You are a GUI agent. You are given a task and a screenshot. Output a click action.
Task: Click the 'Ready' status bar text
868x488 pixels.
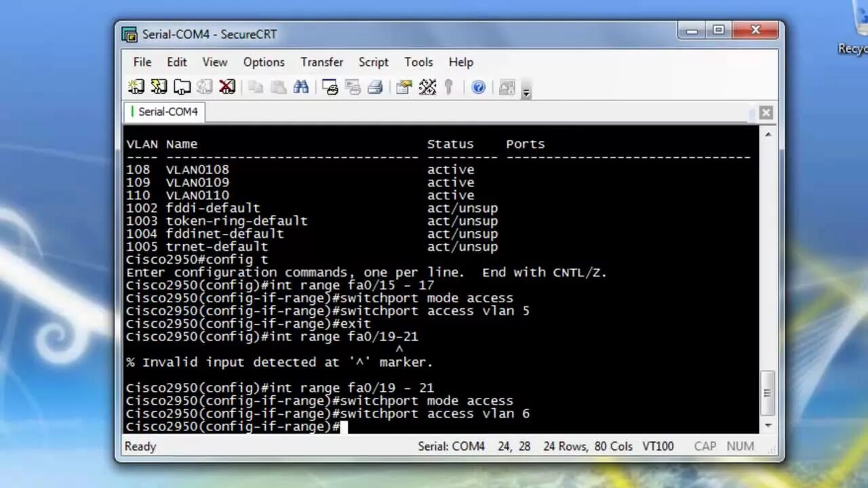pos(140,446)
